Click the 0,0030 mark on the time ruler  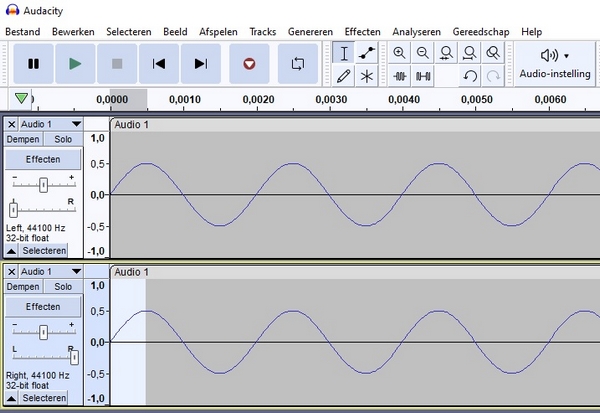(x=331, y=100)
